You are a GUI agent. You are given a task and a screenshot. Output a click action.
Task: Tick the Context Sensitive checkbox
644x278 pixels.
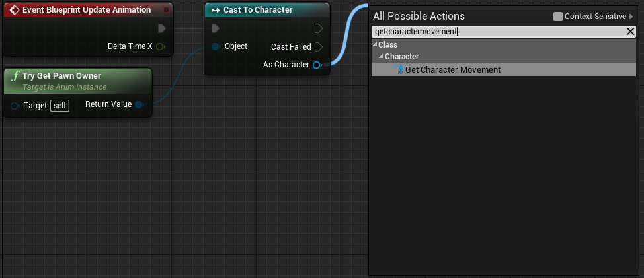(x=558, y=17)
